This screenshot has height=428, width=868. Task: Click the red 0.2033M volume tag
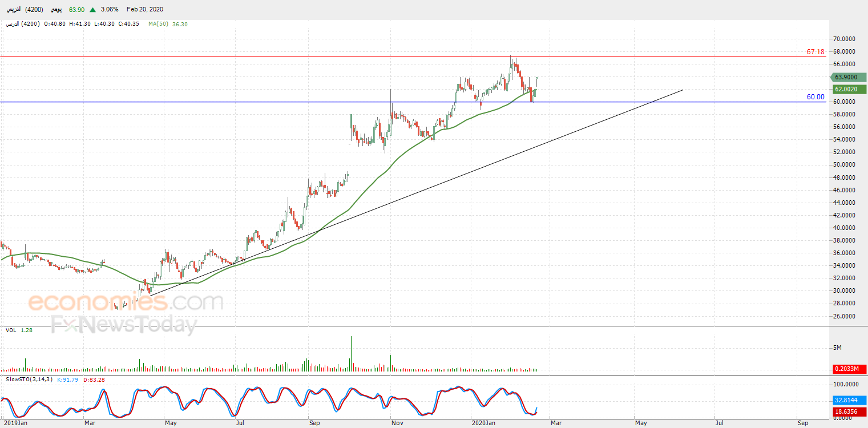coord(849,369)
